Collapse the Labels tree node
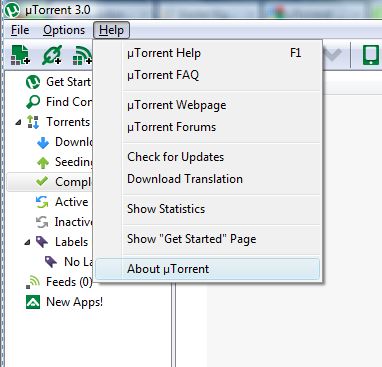Screen dimensions: 382x367 (28, 243)
